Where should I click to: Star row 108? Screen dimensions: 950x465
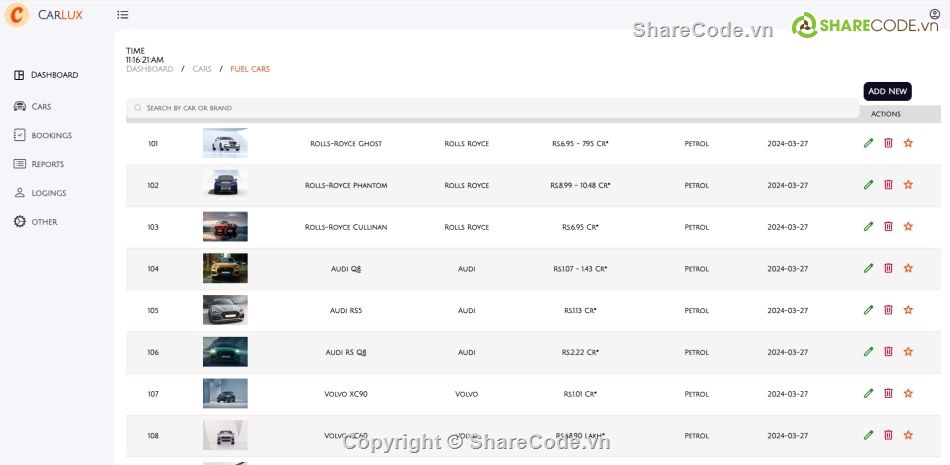click(908, 435)
